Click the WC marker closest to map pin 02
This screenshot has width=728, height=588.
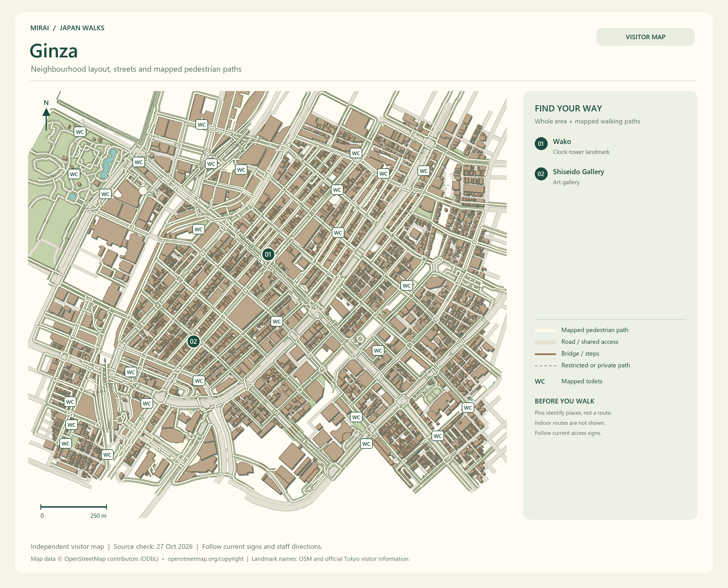[199, 381]
